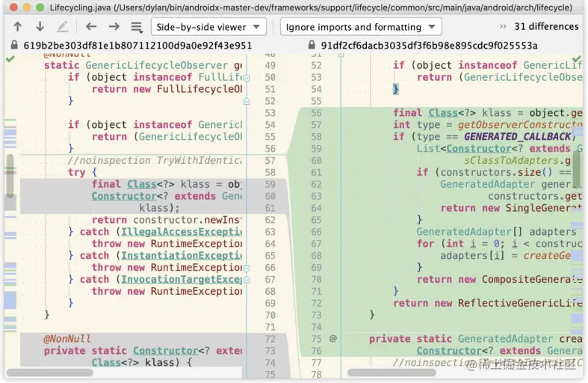588x383 pixels.
Task: Open the compare file list icon
Action: click(137, 27)
